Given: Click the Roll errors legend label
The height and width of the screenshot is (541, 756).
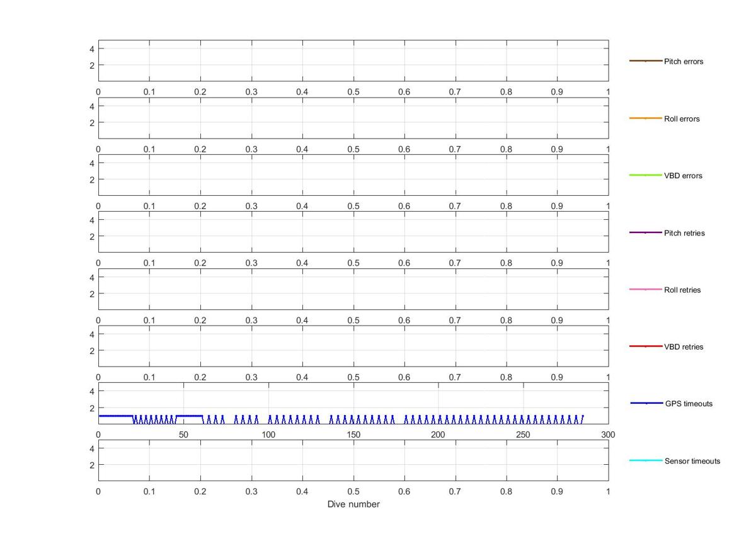Looking at the screenshot, I should tap(682, 119).
